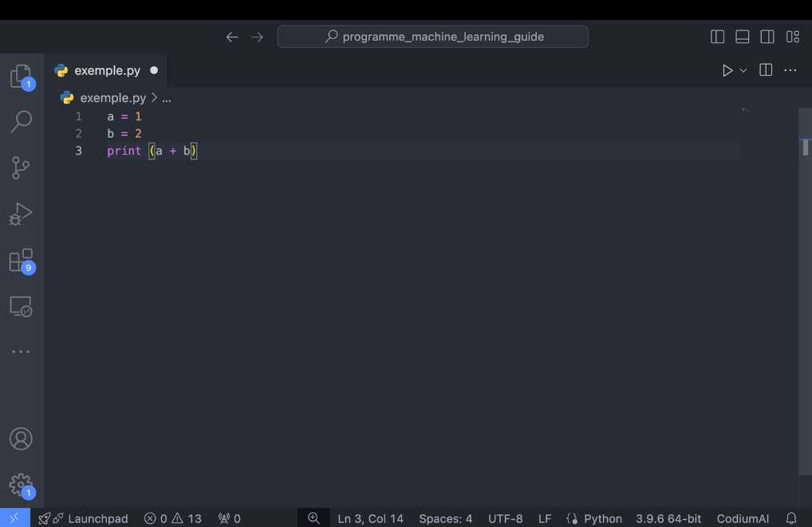Click the Customize Layout icon top right

click(x=792, y=36)
